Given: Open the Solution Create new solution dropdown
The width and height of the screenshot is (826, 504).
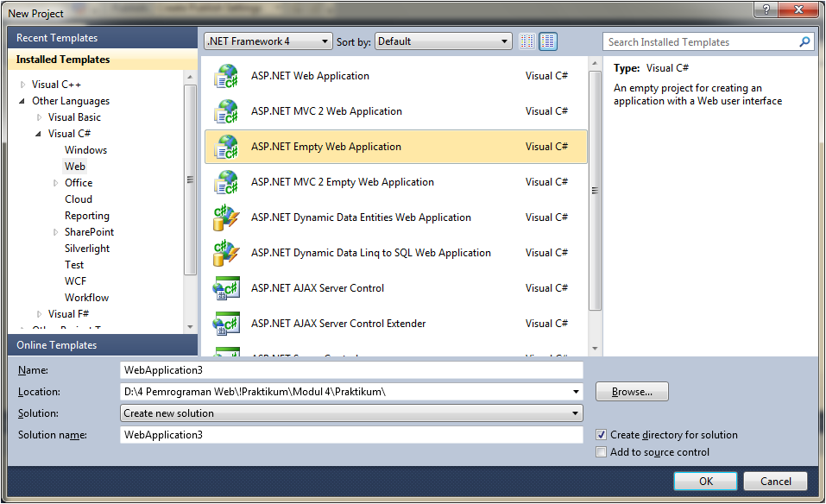Looking at the screenshot, I should point(351,413).
